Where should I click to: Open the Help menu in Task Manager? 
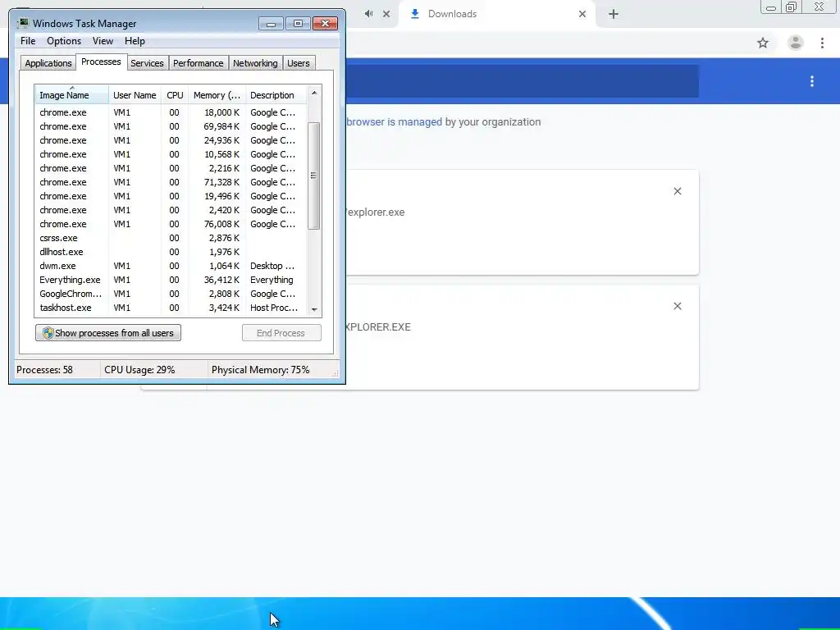(x=135, y=41)
